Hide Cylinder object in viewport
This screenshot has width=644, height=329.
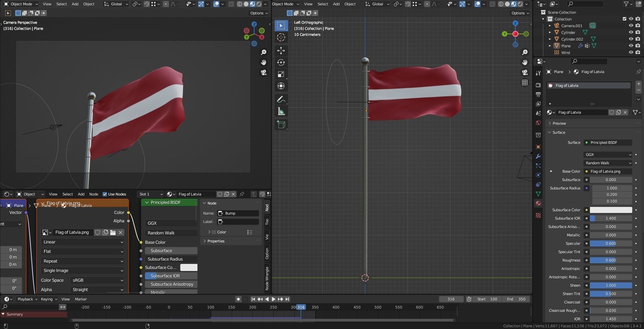coord(631,33)
